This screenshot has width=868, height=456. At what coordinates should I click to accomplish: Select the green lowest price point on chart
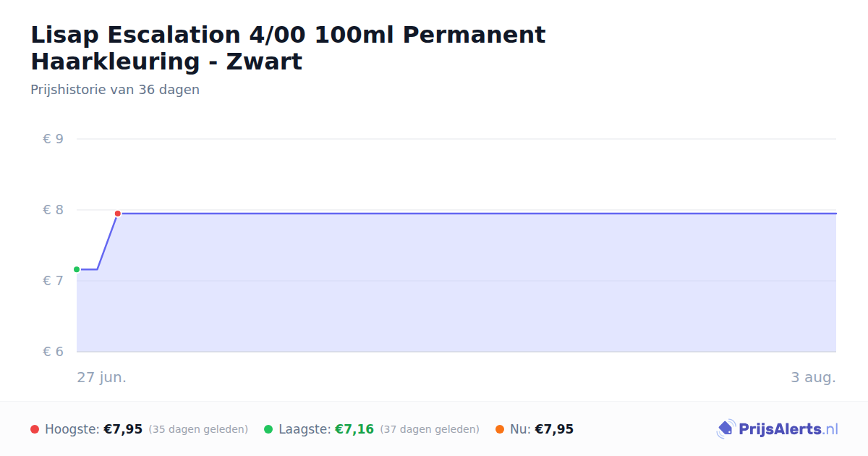pos(77,269)
